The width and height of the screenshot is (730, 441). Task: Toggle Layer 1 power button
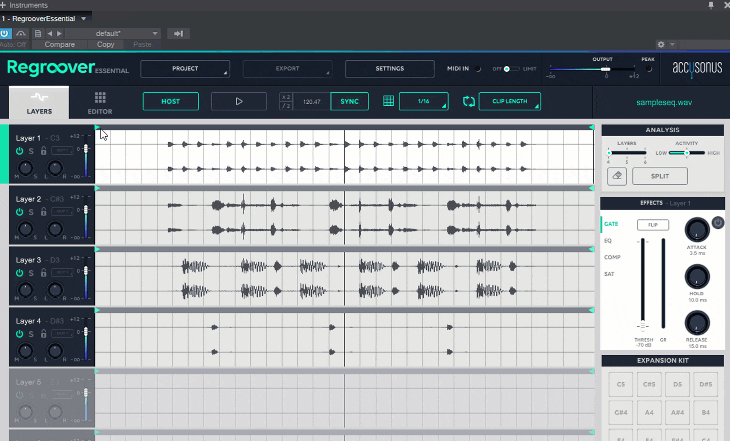pos(19,151)
